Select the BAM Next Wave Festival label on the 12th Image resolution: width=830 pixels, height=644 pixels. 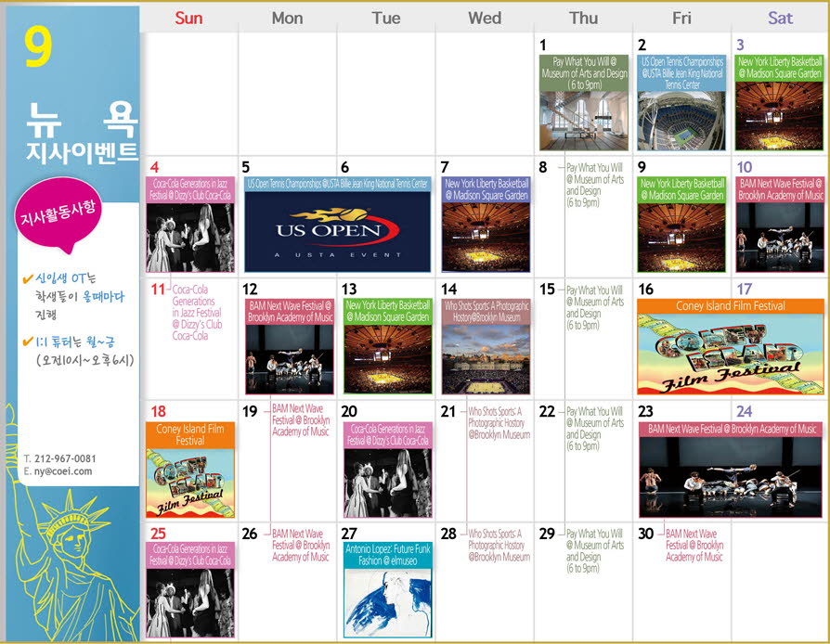coord(290,312)
